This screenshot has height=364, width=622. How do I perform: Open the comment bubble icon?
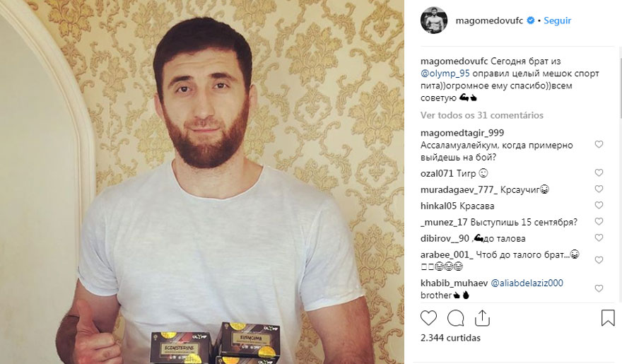[455, 318]
